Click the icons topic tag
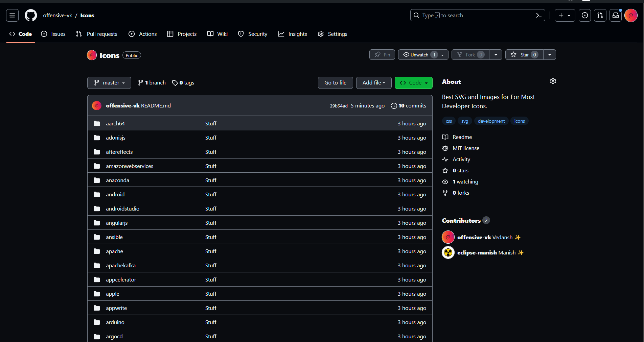 520,121
